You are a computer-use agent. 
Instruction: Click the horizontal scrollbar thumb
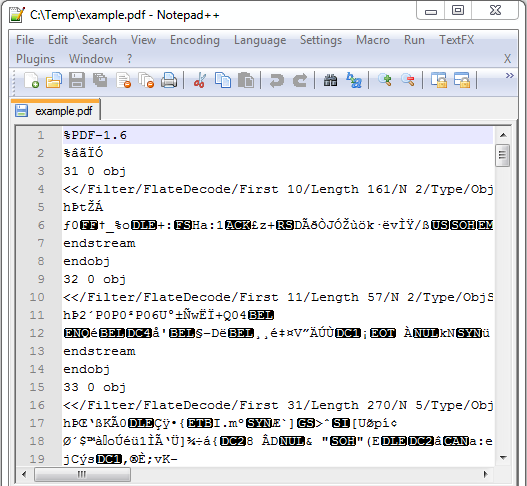point(82,474)
